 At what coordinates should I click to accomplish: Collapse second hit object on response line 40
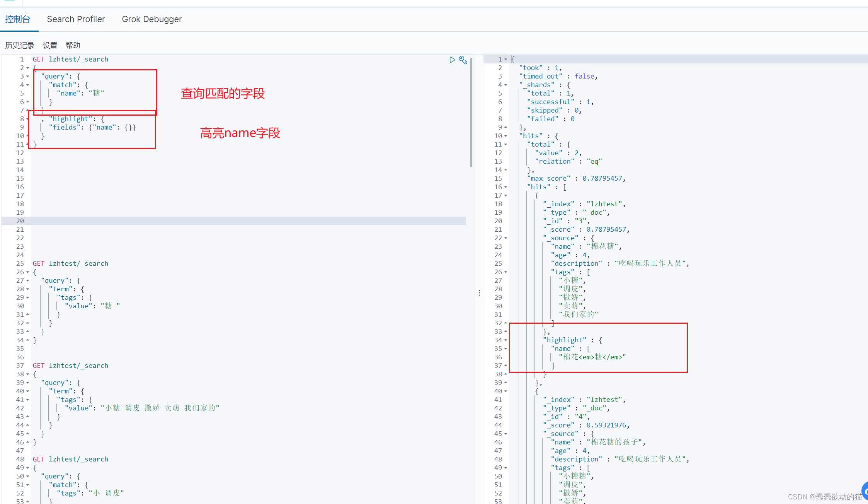pyautogui.click(x=505, y=391)
